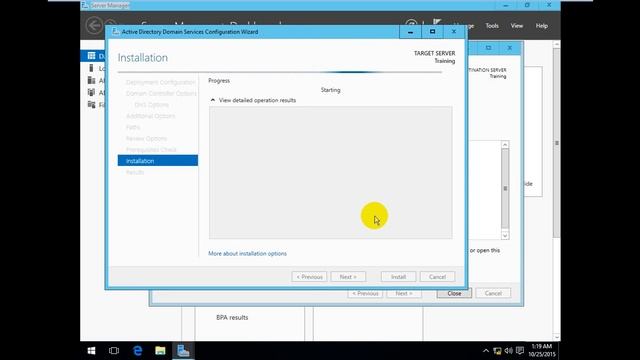Click the background wizard scrollbar thumb
The image size is (640, 360).
(x=505, y=188)
